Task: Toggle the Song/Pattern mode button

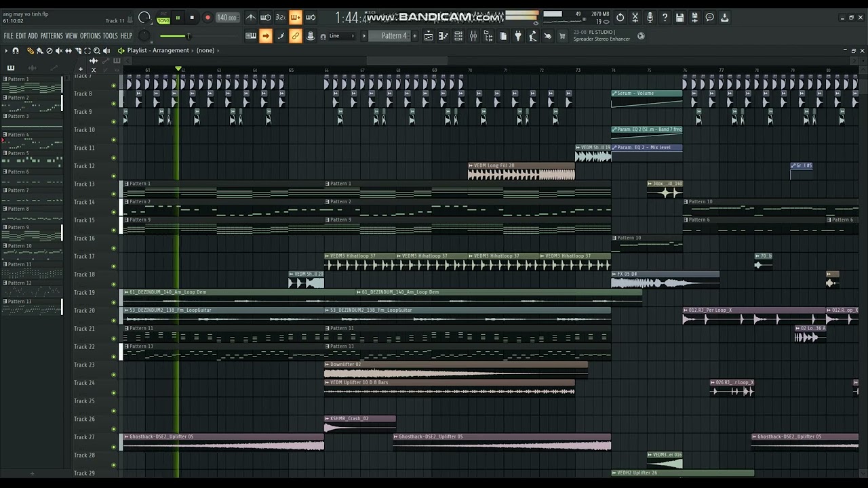Action: point(163,18)
